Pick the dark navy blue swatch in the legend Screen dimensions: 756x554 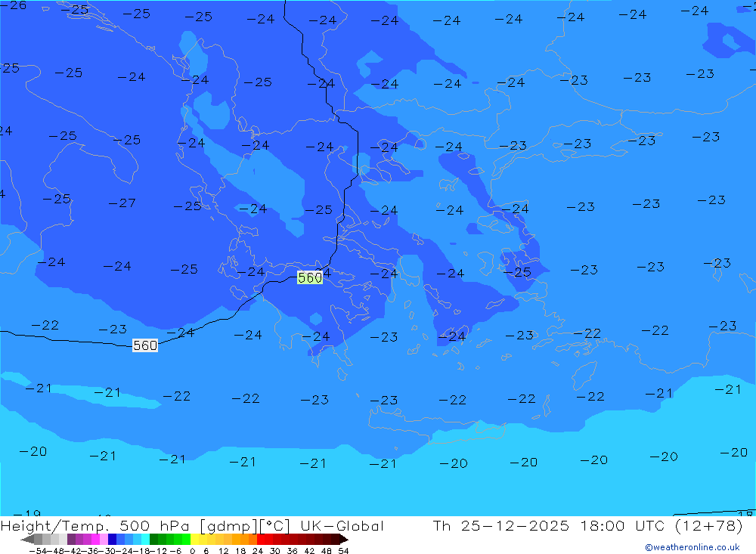coord(112,540)
